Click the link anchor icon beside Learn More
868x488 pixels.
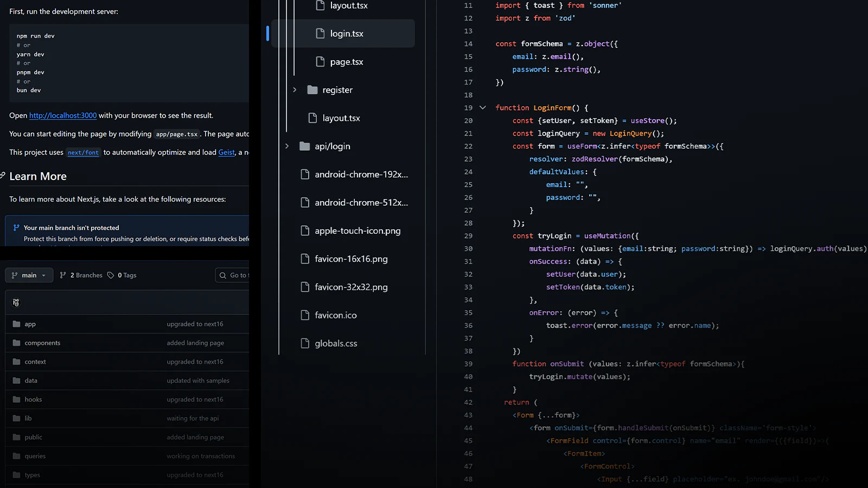point(3,176)
